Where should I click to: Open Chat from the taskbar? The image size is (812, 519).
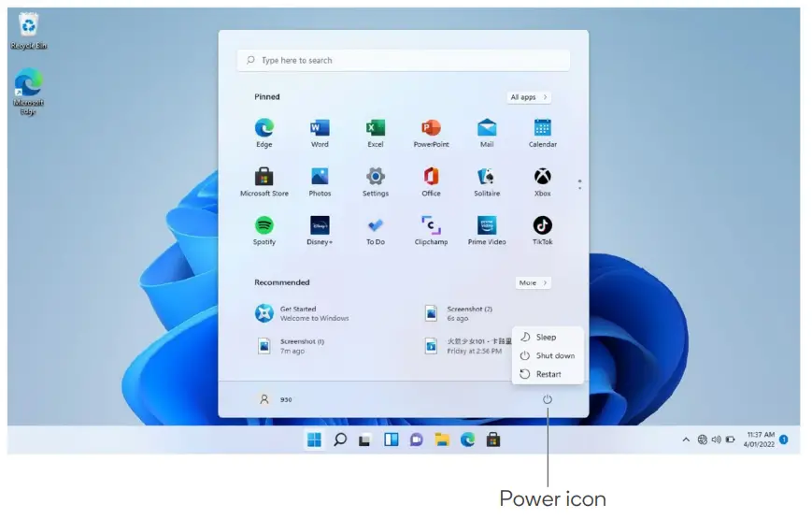tap(417, 440)
